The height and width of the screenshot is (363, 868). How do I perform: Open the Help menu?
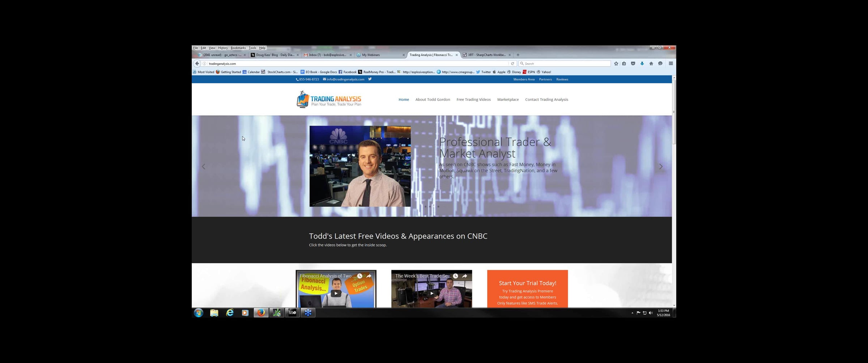[x=262, y=48]
